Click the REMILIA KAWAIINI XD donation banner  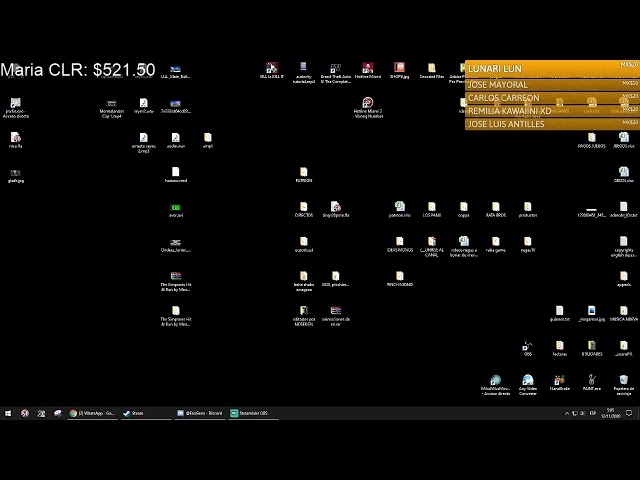pos(552,111)
